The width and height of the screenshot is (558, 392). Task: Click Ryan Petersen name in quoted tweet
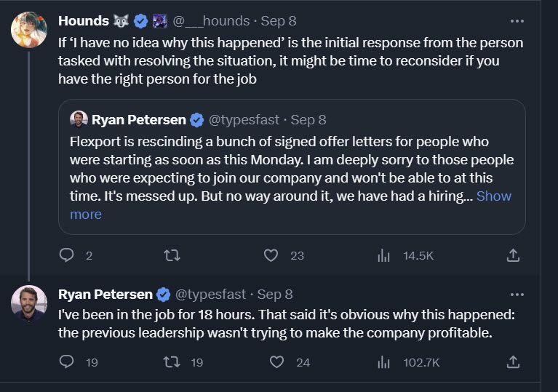tap(138, 119)
